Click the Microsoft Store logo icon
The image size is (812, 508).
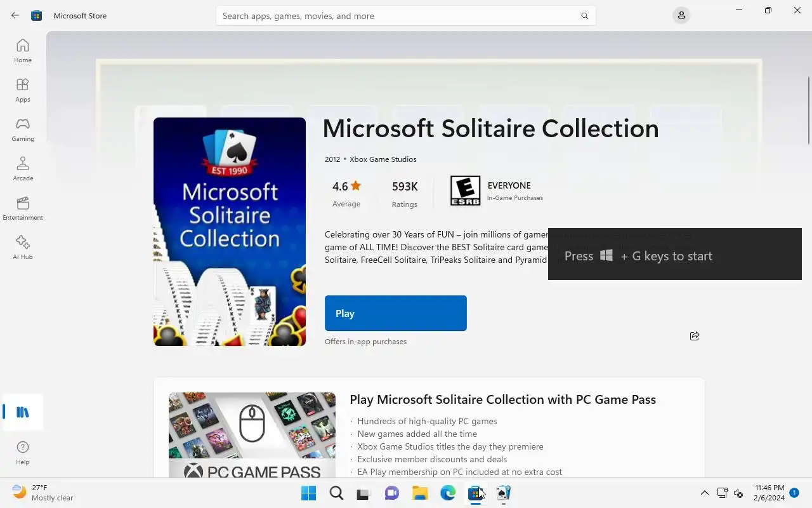tap(37, 15)
